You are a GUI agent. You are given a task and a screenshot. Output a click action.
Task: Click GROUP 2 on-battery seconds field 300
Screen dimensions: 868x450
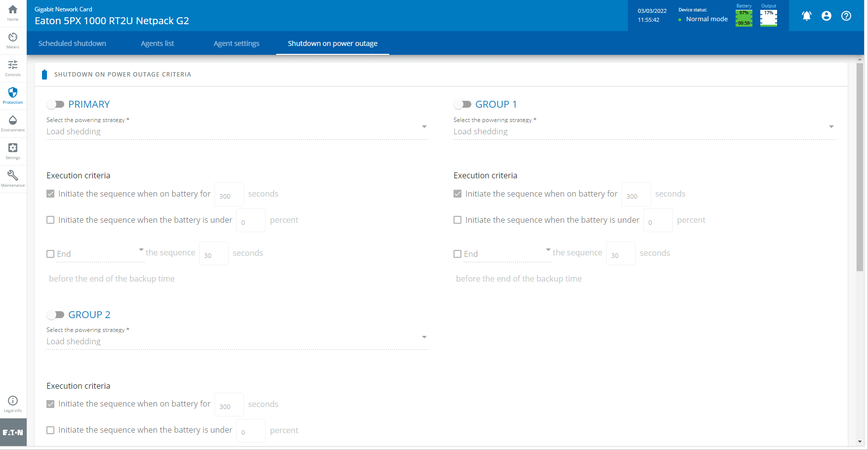[229, 405]
